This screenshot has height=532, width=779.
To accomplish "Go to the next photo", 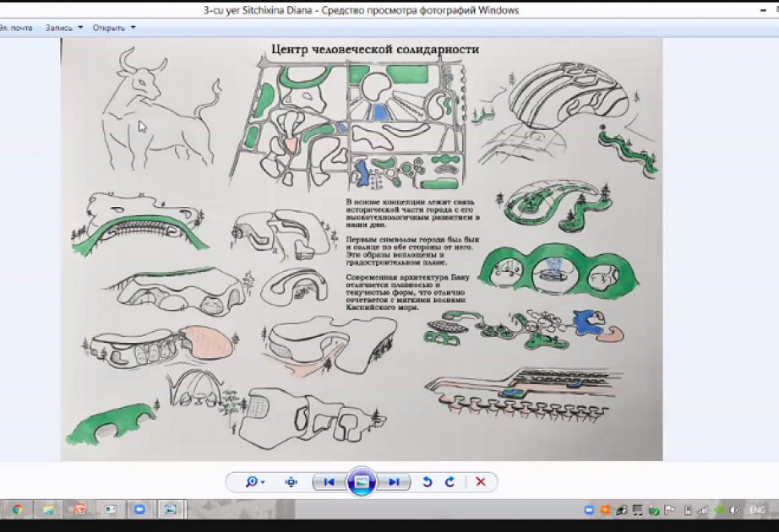I will pos(394,482).
